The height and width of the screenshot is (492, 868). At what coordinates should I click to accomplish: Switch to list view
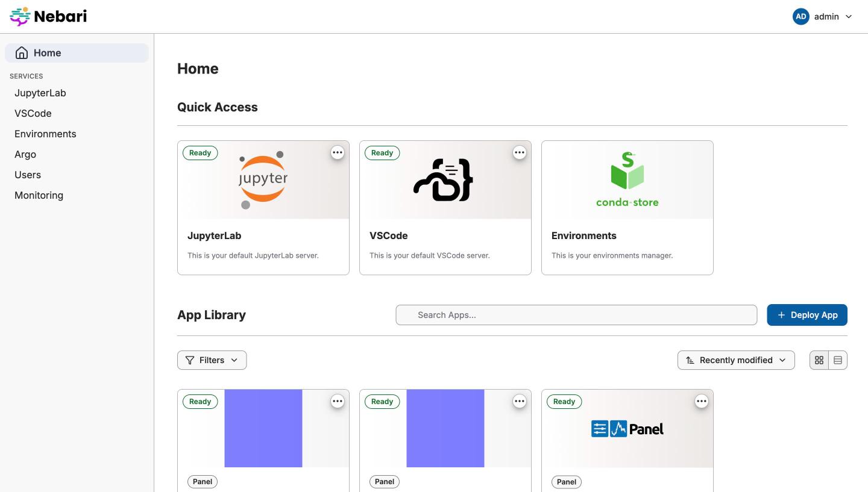(838, 360)
